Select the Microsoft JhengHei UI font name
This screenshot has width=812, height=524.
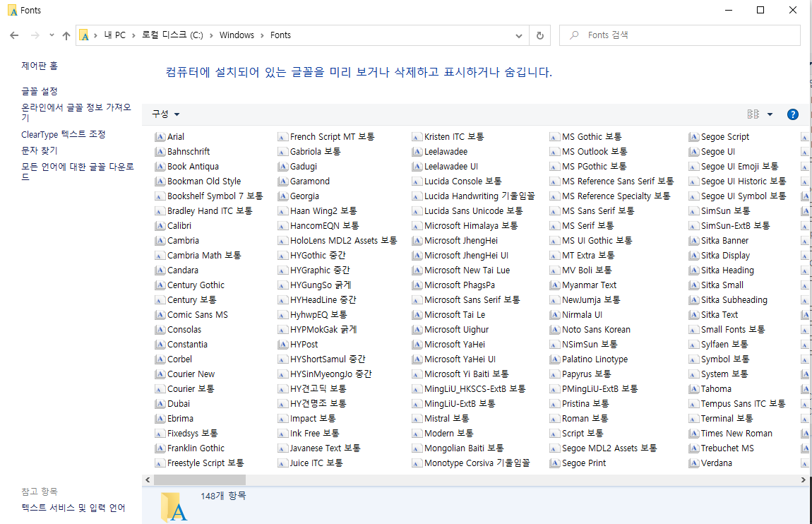466,255
